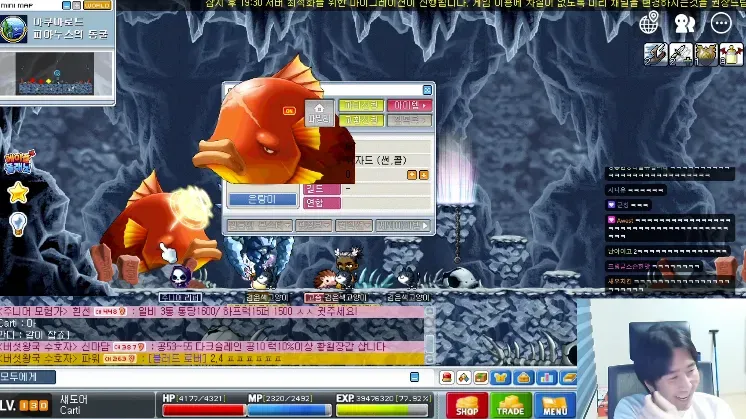Open the viewers silhouette icon

(x=685, y=23)
